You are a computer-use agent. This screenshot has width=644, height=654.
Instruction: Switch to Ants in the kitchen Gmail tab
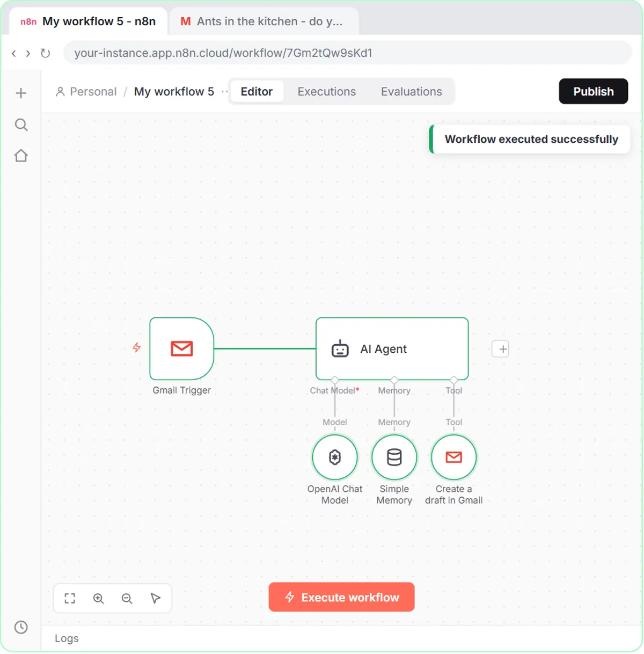point(264,21)
